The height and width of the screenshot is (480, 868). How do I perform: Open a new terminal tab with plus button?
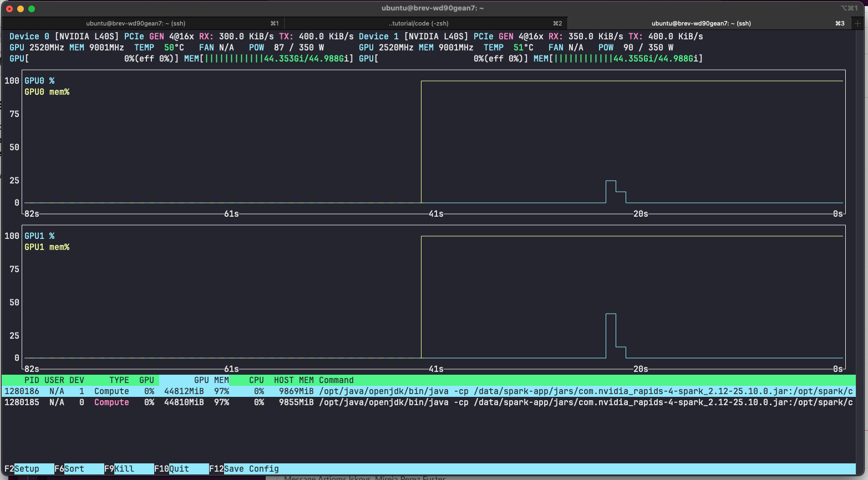pyautogui.click(x=857, y=23)
